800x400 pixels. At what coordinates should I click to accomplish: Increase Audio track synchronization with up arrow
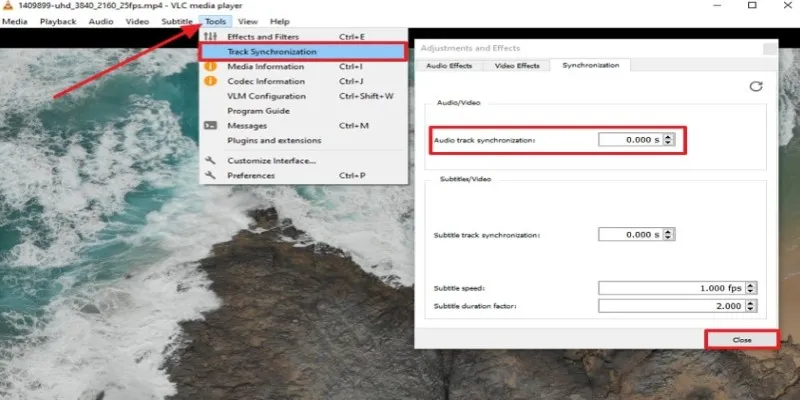coord(669,137)
